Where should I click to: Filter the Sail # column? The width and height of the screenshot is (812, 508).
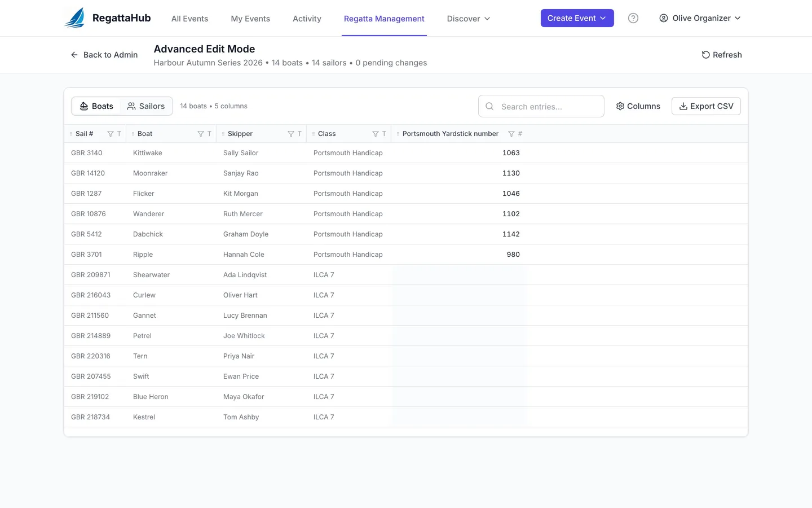point(111,134)
